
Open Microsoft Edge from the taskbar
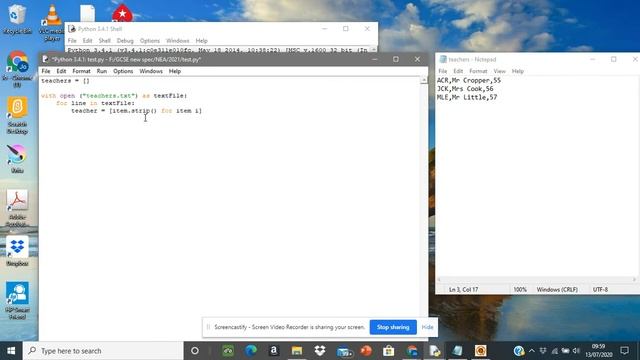(x=251, y=351)
